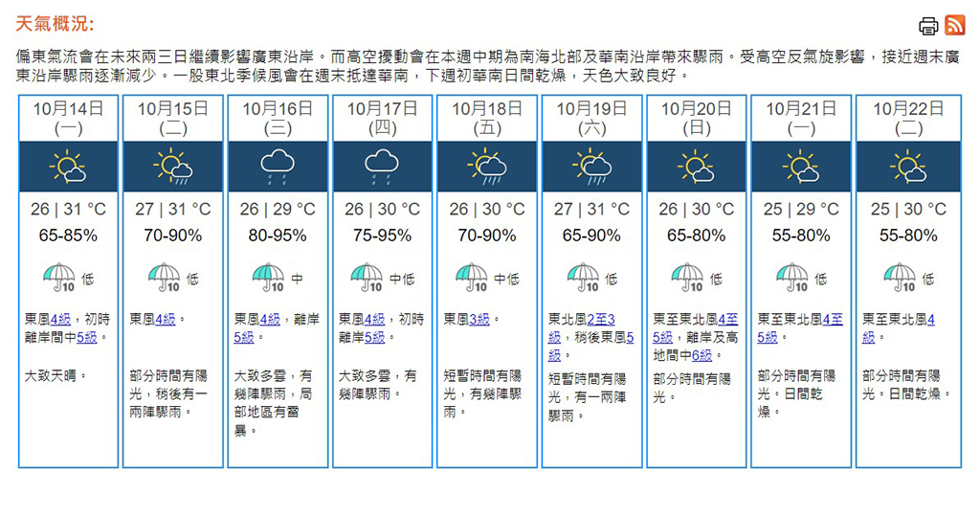Open the orange RSS feed icon

point(954,25)
